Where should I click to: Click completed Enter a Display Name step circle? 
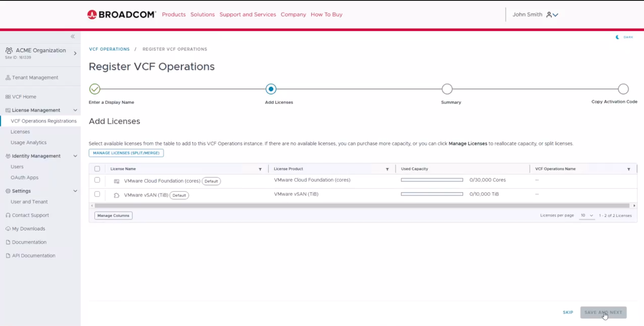[95, 89]
